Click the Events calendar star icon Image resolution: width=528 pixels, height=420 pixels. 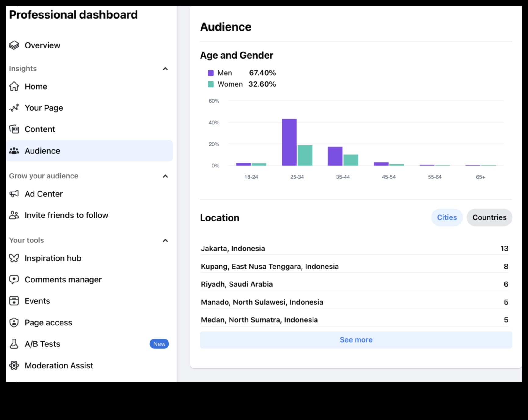14,301
